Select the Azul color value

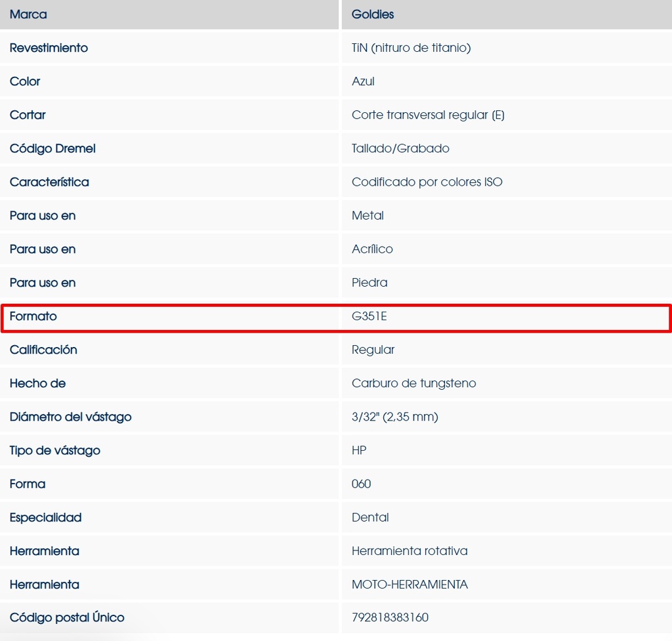(363, 81)
